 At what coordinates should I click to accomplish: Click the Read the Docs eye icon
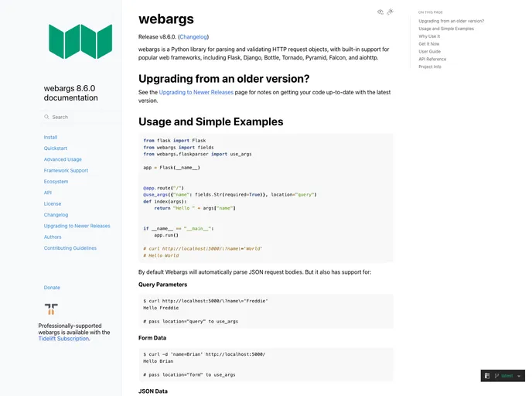[380, 12]
